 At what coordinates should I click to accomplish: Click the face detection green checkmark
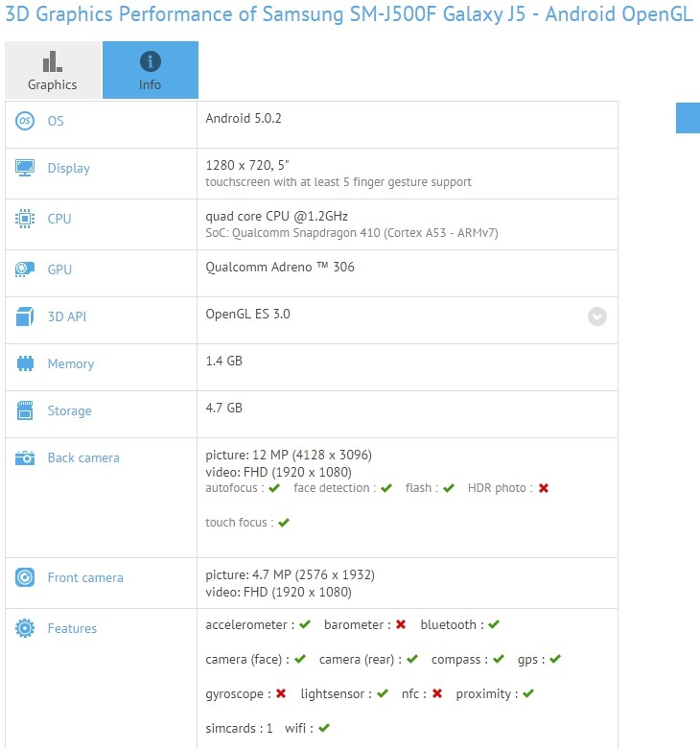[386, 488]
